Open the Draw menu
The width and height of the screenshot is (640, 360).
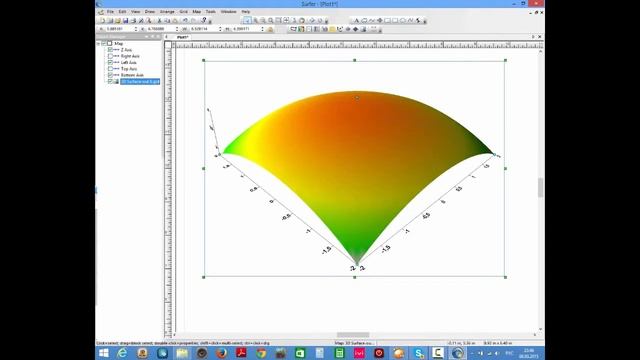click(150, 12)
